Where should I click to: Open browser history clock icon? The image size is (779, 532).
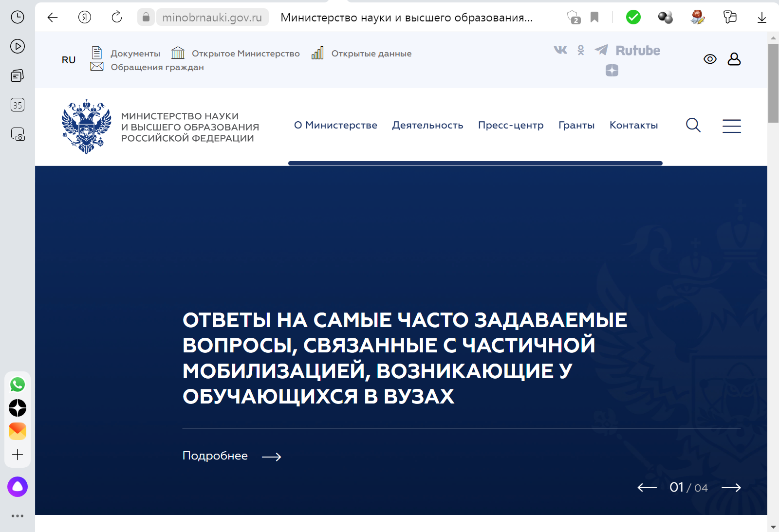pyautogui.click(x=18, y=17)
